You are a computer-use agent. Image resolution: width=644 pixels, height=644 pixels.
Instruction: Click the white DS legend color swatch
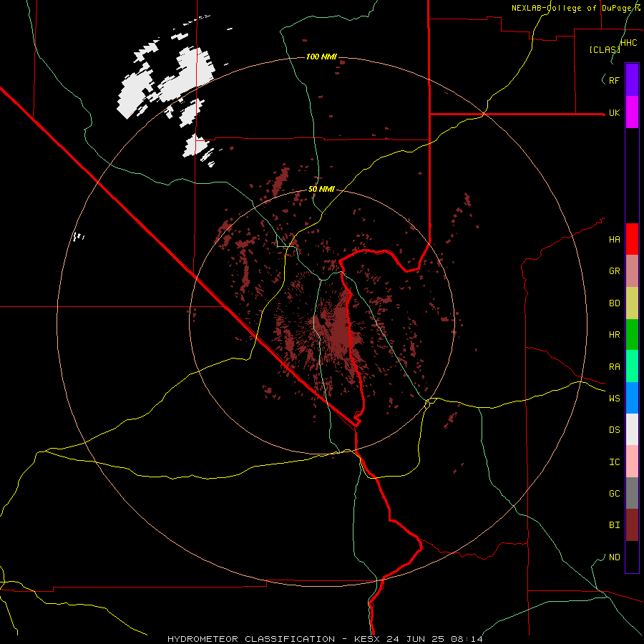click(632, 429)
